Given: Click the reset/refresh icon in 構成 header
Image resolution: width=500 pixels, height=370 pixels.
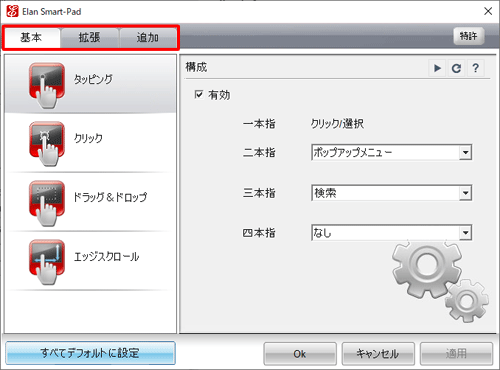Looking at the screenshot, I should 456,68.
